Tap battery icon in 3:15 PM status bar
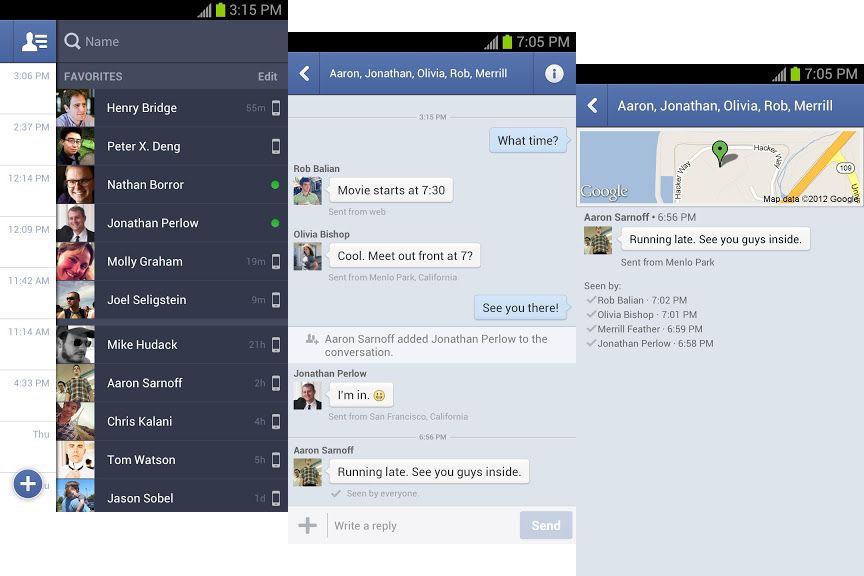 [220, 10]
